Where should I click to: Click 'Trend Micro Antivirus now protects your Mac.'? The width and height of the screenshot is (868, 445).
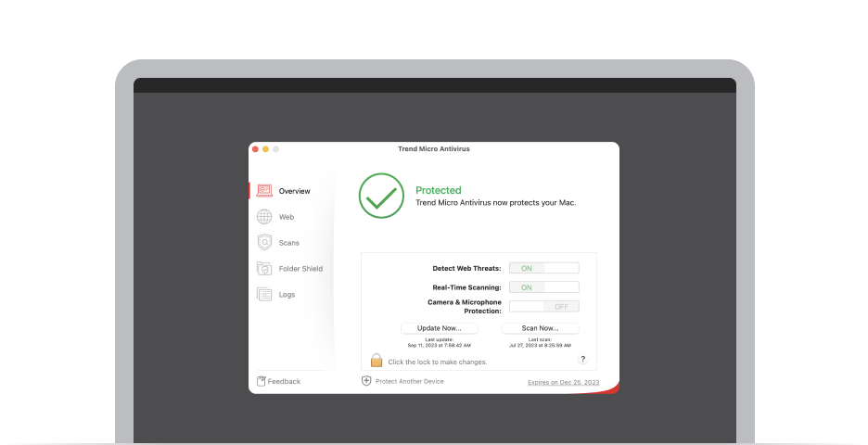[496, 203]
